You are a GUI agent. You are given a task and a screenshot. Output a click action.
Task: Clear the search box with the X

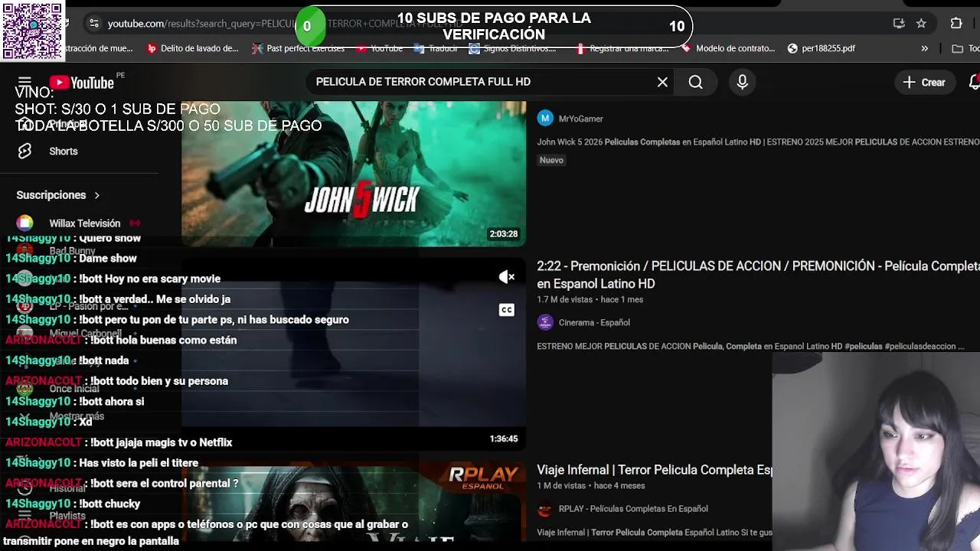pyautogui.click(x=662, y=82)
